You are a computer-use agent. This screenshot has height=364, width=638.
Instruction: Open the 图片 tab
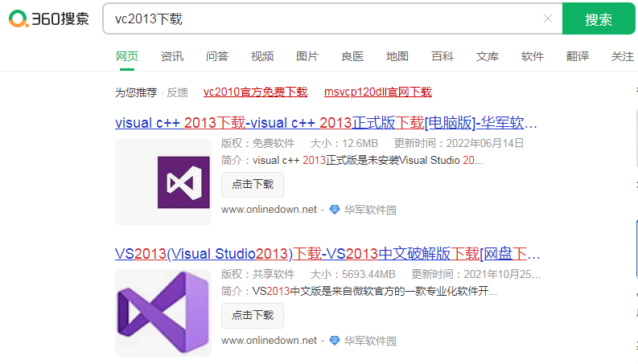pyautogui.click(x=307, y=56)
